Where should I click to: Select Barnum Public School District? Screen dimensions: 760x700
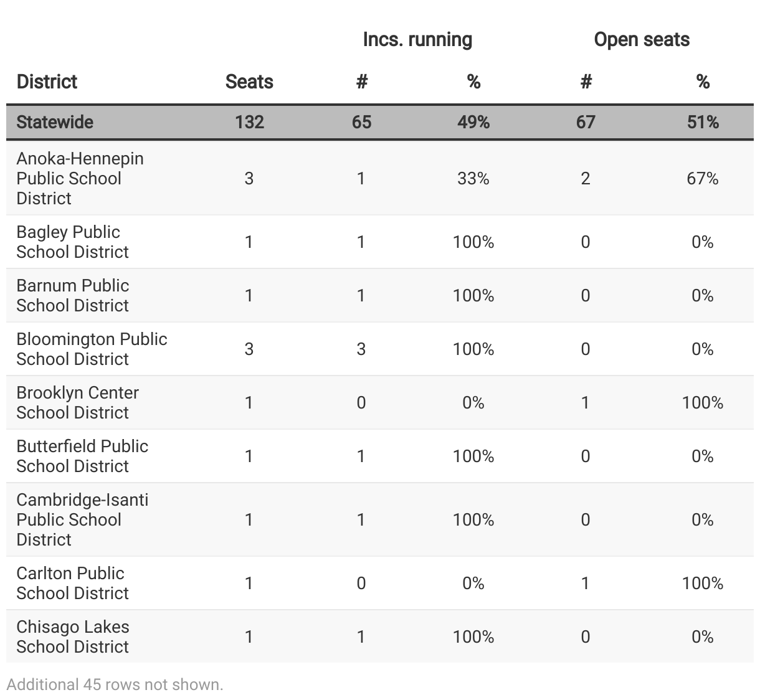[x=72, y=295]
